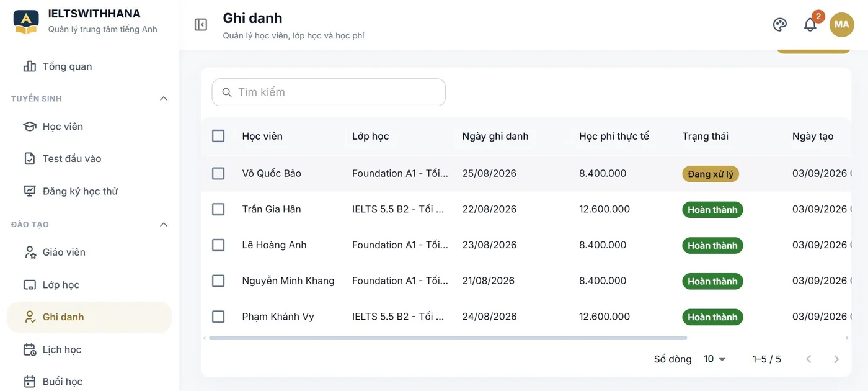Click the student name Nguyễn Minh Khang
Viewport: 868px width, 391px height.
point(288,281)
